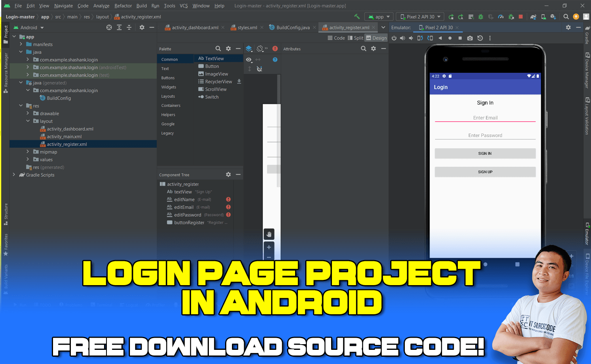Mute emulator volume with volume down icon
The height and width of the screenshot is (364, 591).
pyautogui.click(x=411, y=38)
